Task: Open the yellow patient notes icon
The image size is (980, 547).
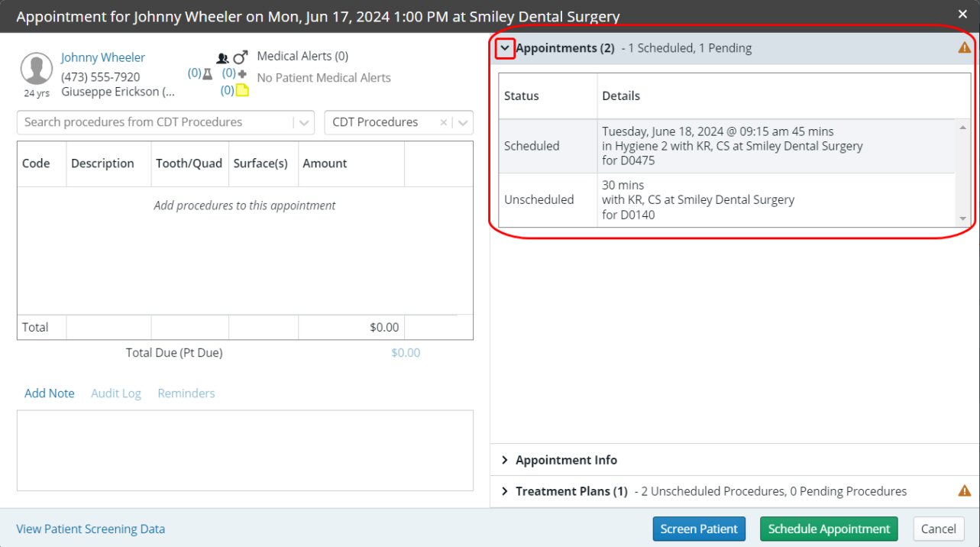Action: [242, 90]
